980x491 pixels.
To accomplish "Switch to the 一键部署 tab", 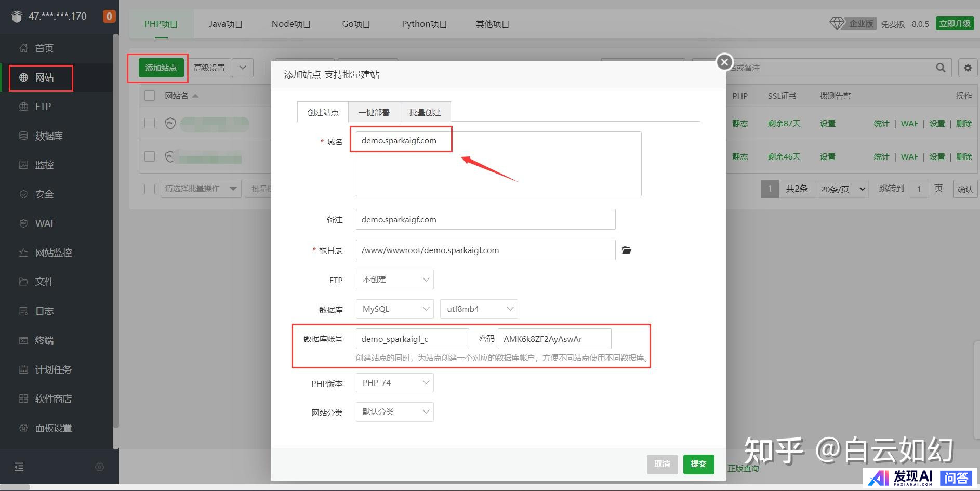I will [x=374, y=112].
